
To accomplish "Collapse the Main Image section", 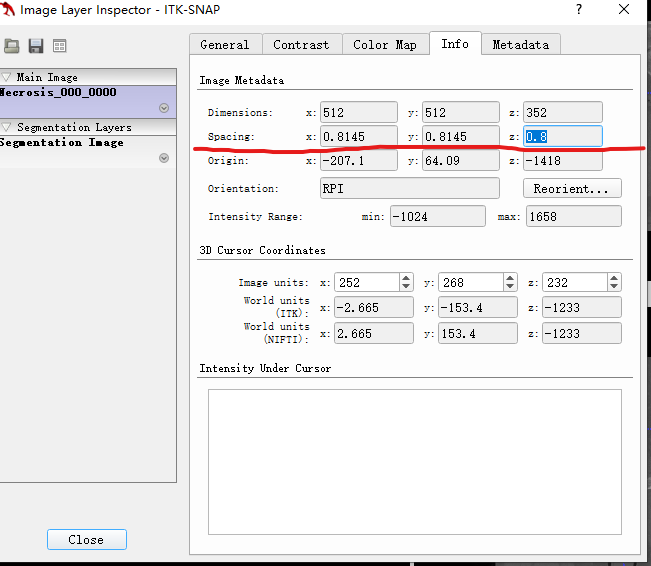I will tap(6, 77).
